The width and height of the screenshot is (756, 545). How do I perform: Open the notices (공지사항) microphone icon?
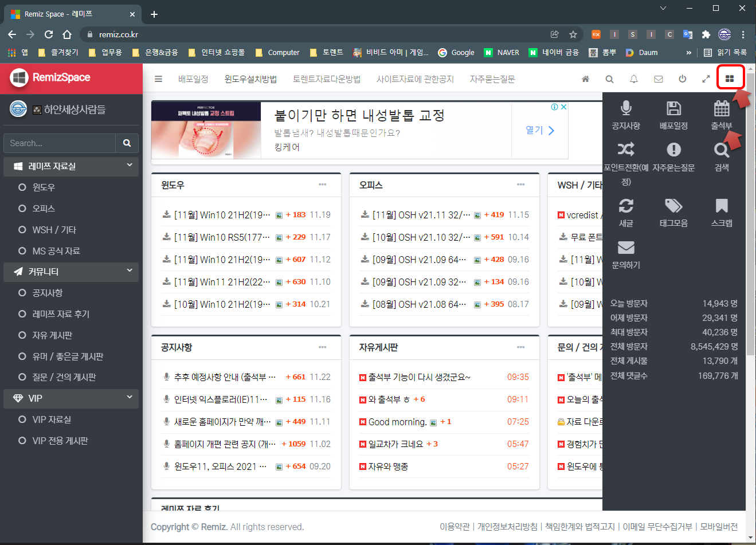pyautogui.click(x=626, y=108)
